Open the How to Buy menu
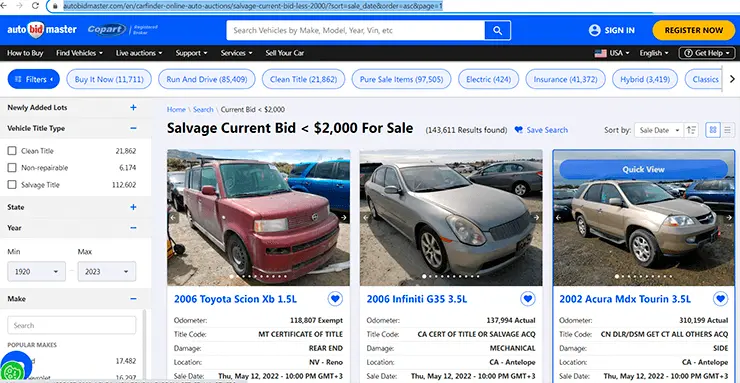The height and width of the screenshot is (383, 740). tap(25, 53)
